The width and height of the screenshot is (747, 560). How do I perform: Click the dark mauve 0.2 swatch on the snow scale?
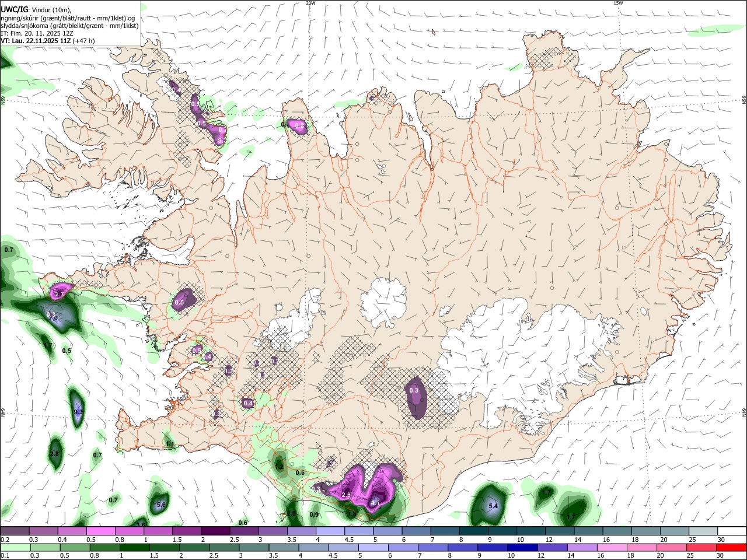click(15, 531)
